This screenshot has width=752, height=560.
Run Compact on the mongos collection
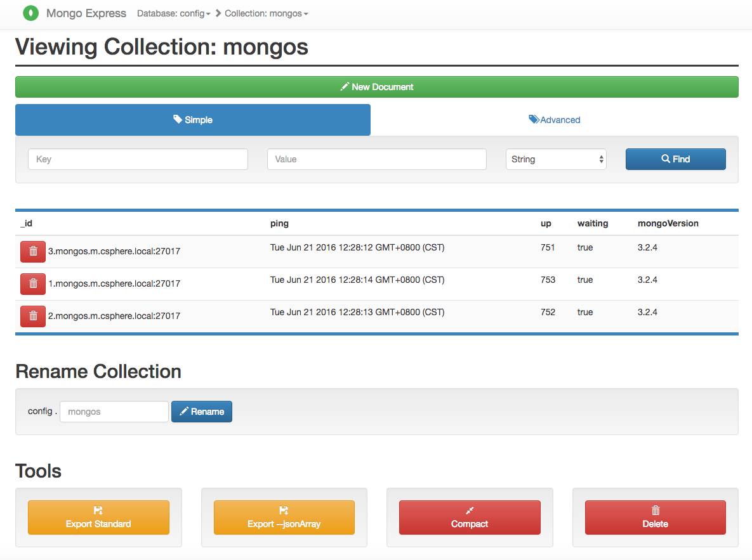tap(469, 517)
